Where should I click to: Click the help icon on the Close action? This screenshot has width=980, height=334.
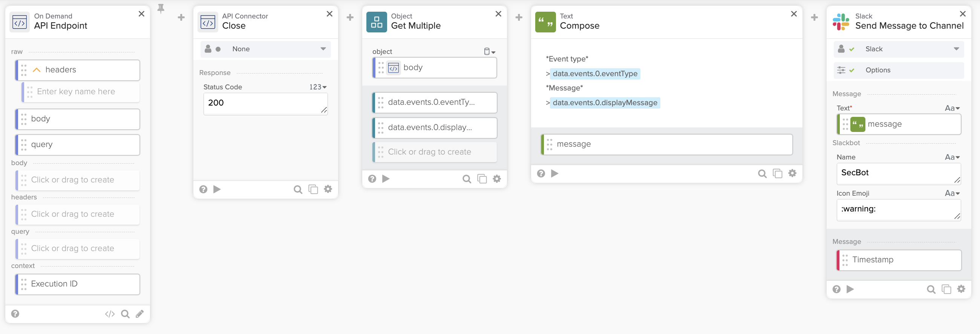click(203, 189)
